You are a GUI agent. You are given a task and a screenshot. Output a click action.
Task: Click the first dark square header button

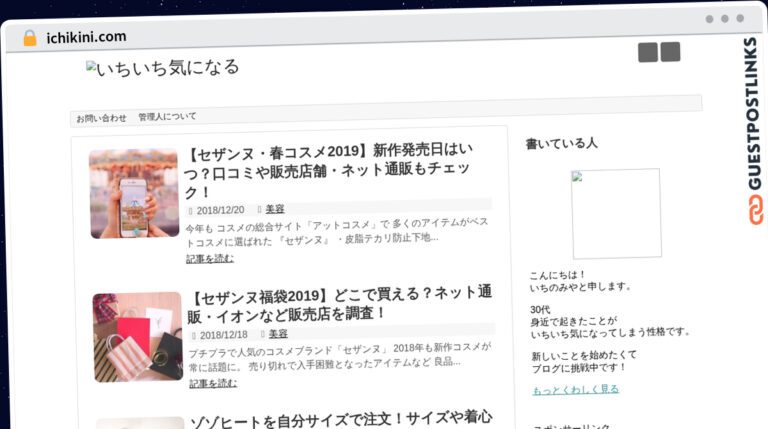coord(648,52)
